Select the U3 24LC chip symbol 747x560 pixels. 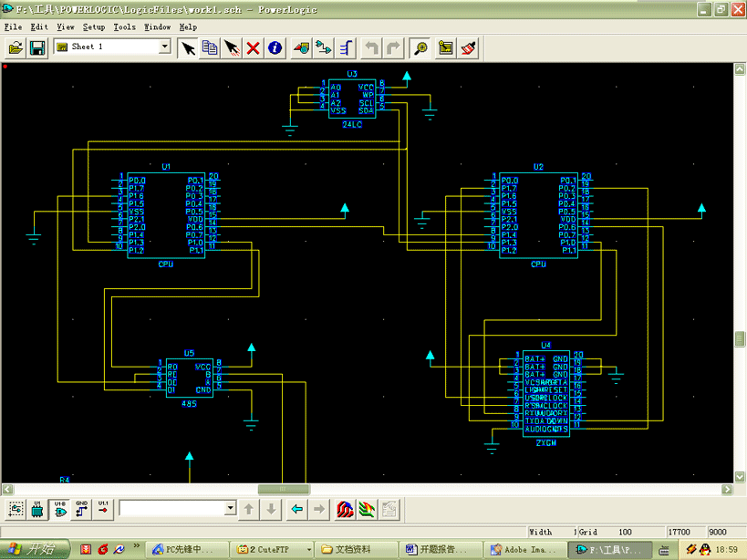[x=352, y=99]
